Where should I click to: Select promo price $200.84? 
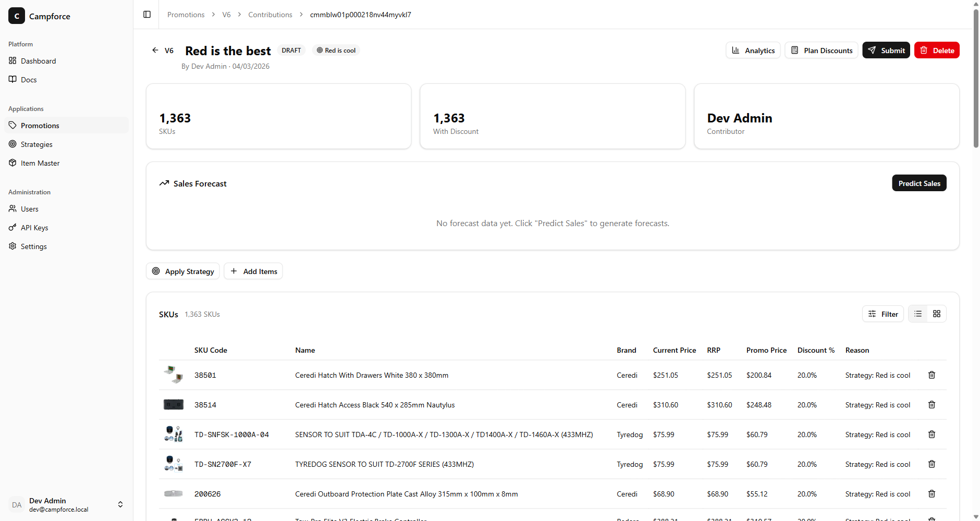pyautogui.click(x=759, y=375)
